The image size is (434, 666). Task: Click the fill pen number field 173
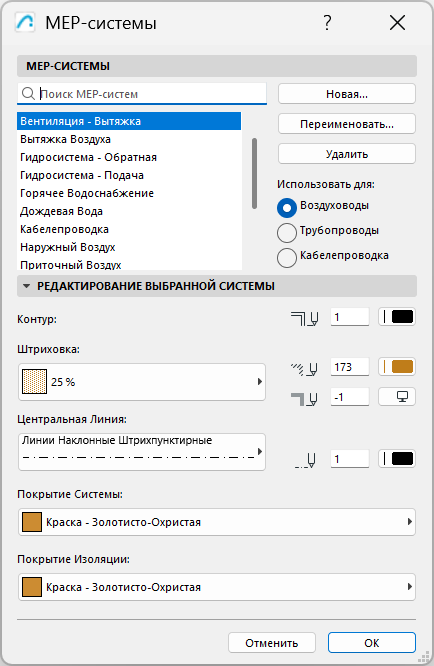[x=349, y=367]
